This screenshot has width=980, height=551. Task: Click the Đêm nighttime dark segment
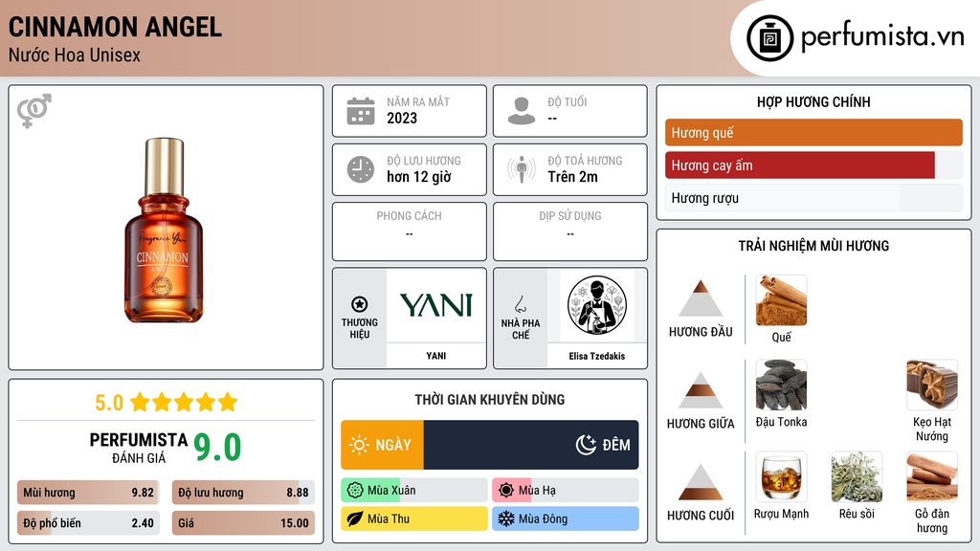pyautogui.click(x=531, y=445)
